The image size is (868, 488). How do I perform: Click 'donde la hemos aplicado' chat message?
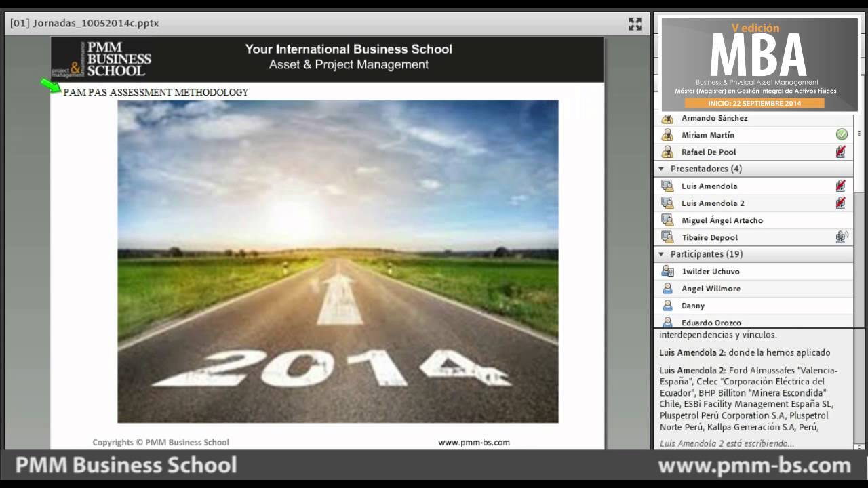coord(745,352)
